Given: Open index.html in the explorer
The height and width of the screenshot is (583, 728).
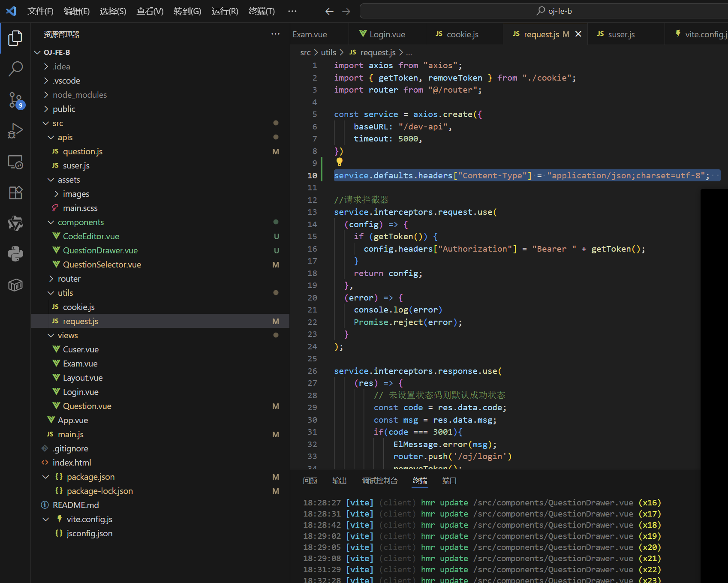Looking at the screenshot, I should coord(160,463).
